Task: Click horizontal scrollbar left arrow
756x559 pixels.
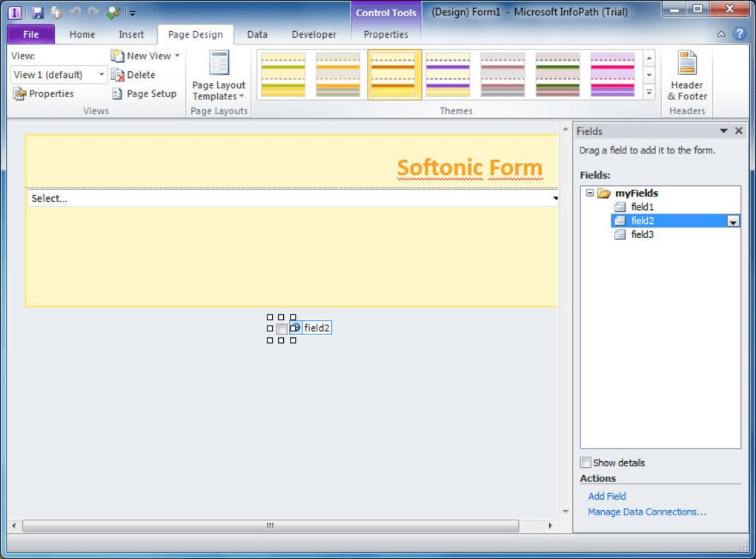Action: point(13,526)
